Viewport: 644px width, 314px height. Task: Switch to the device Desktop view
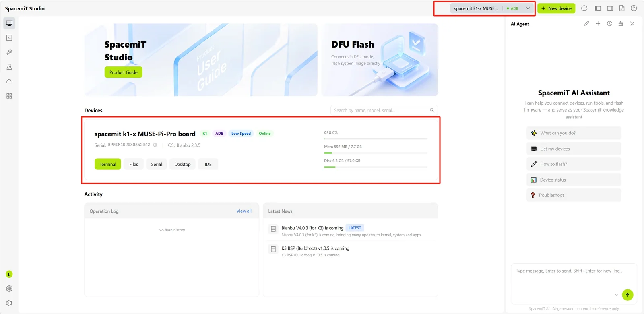pyautogui.click(x=182, y=164)
